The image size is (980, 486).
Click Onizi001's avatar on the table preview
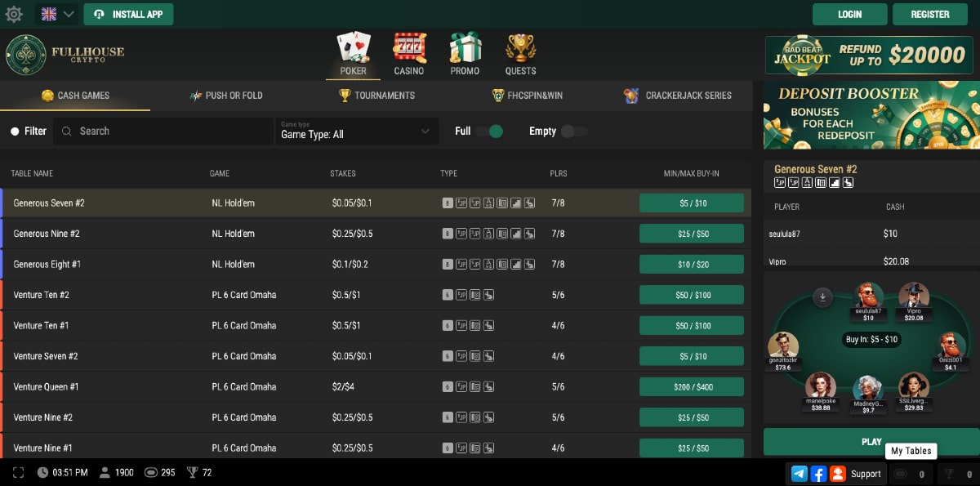point(951,346)
